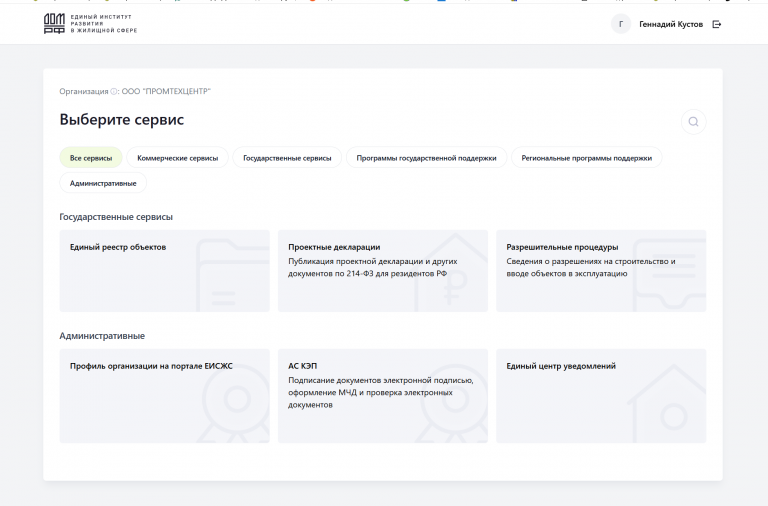Select the Все сервисы filter chip
Viewport: 768px width, 506px height.
coord(91,158)
